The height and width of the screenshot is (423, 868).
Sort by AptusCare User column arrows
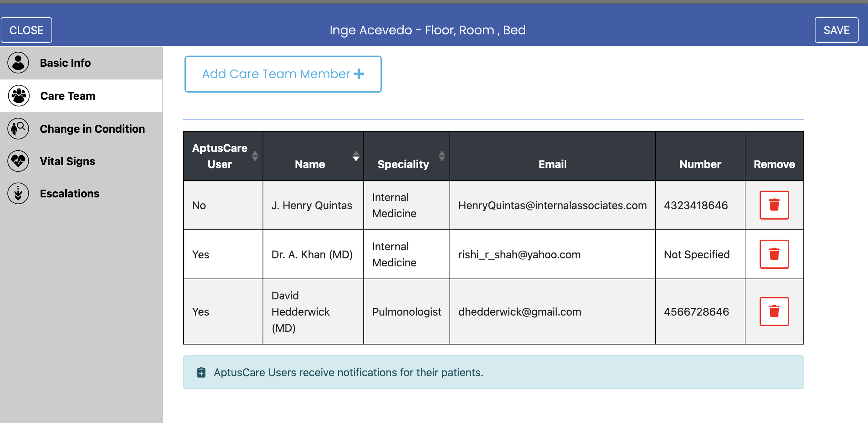coord(255,156)
